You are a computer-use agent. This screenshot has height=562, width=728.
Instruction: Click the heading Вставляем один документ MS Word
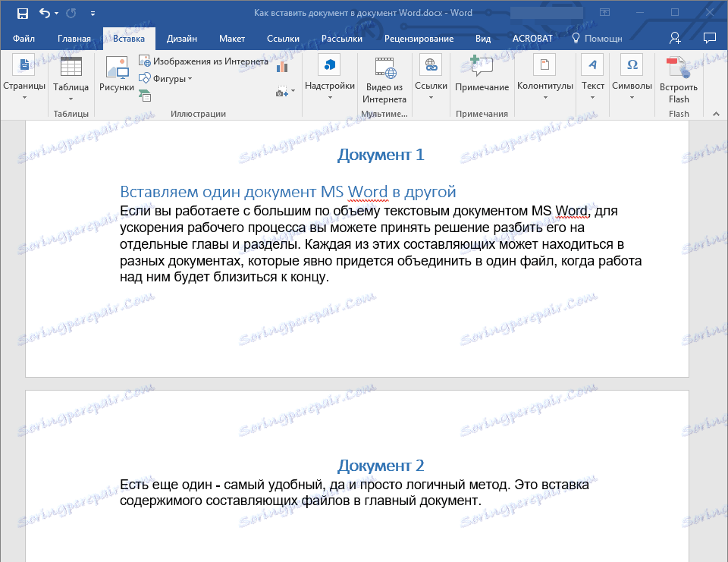pos(288,191)
